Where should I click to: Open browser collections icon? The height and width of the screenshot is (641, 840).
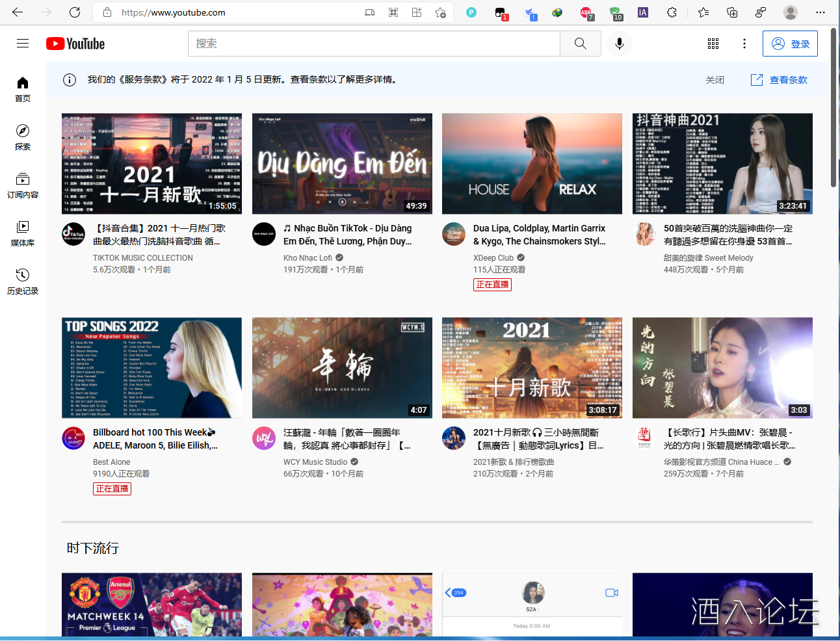(x=732, y=12)
